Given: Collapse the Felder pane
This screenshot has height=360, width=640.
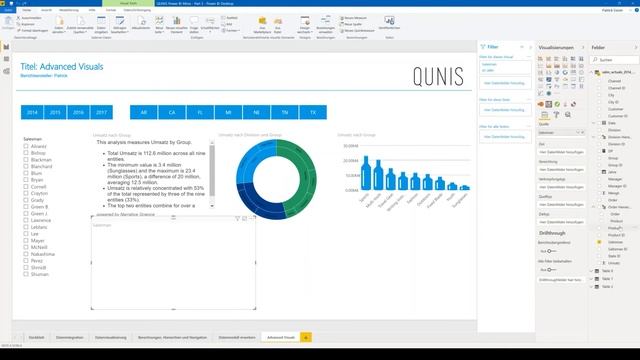Looking at the screenshot, I should 636,48.
